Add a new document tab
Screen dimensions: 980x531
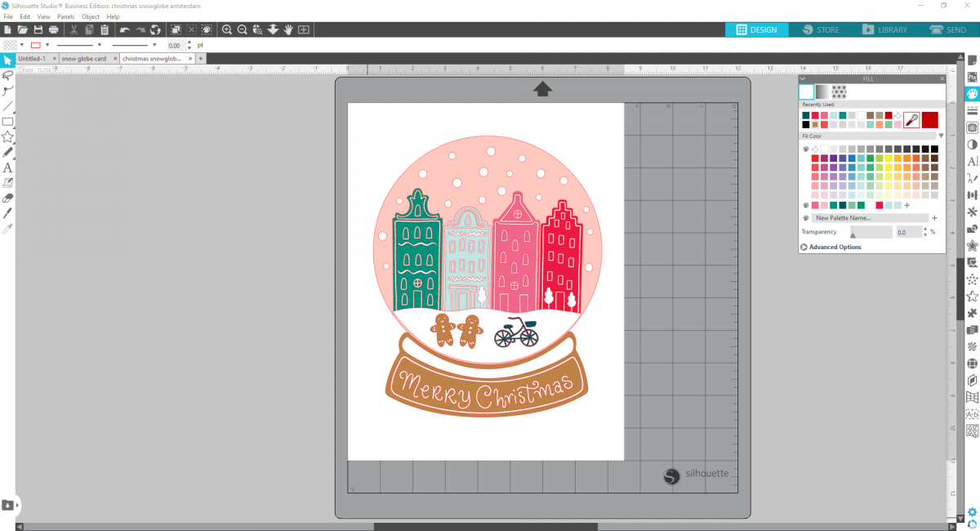201,59
